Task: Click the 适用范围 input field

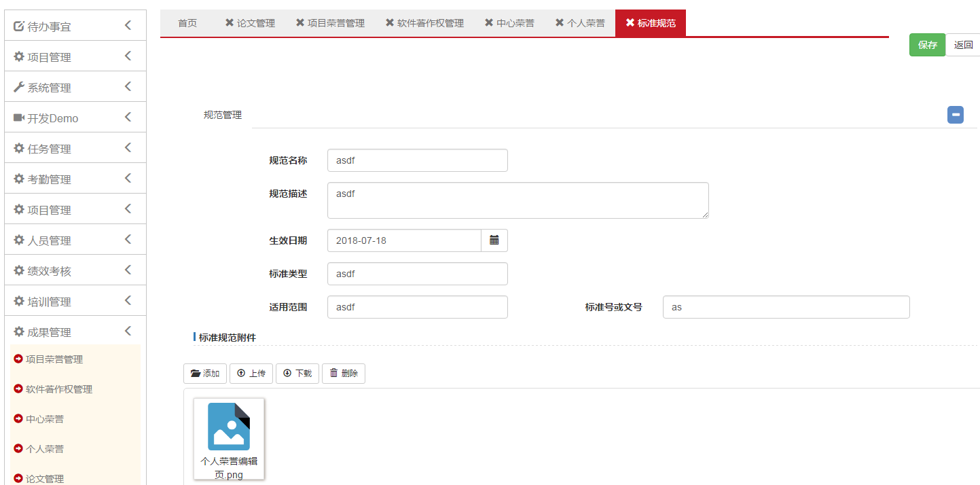Action: click(x=418, y=307)
